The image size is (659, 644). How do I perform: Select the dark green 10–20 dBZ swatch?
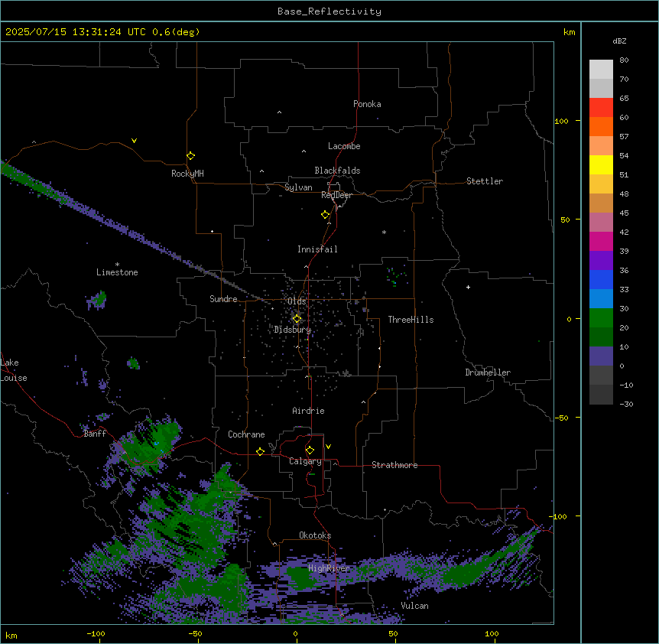[601, 337]
